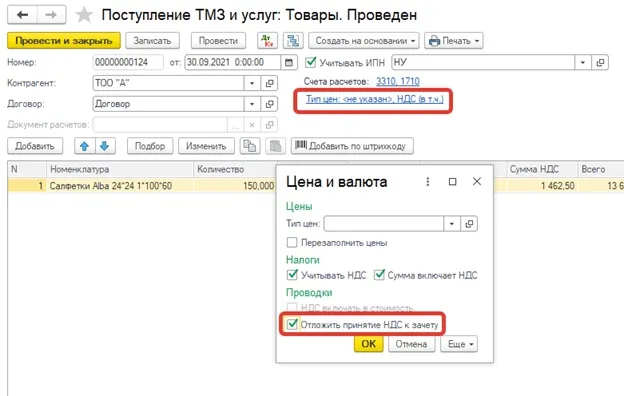Viewport: 624px width, 396px height.
Task: Click Добавить по штрихкоду button
Action: point(352,146)
